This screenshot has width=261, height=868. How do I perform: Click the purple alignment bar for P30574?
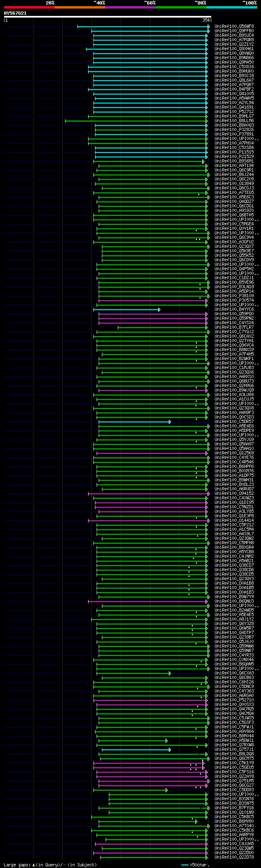pos(153,300)
